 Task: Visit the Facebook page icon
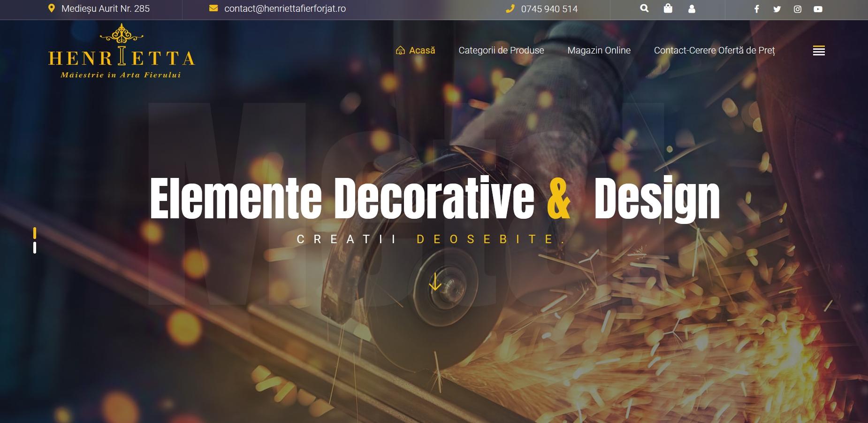point(756,9)
